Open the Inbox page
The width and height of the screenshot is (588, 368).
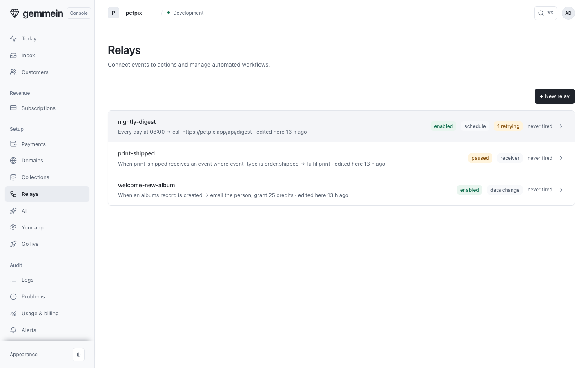pyautogui.click(x=47, y=55)
